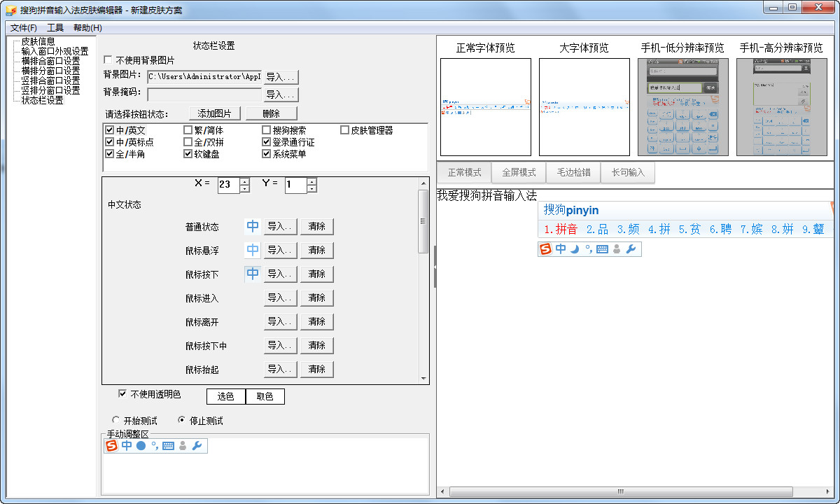Click the 取色 color picker button
Viewport: 840px width, 504px height.
point(265,396)
